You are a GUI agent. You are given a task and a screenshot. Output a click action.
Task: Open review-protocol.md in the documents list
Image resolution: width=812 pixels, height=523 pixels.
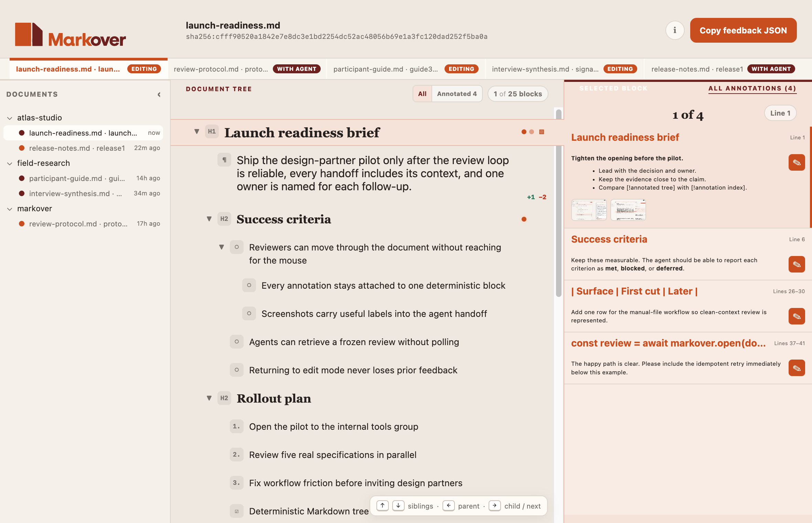point(83,224)
